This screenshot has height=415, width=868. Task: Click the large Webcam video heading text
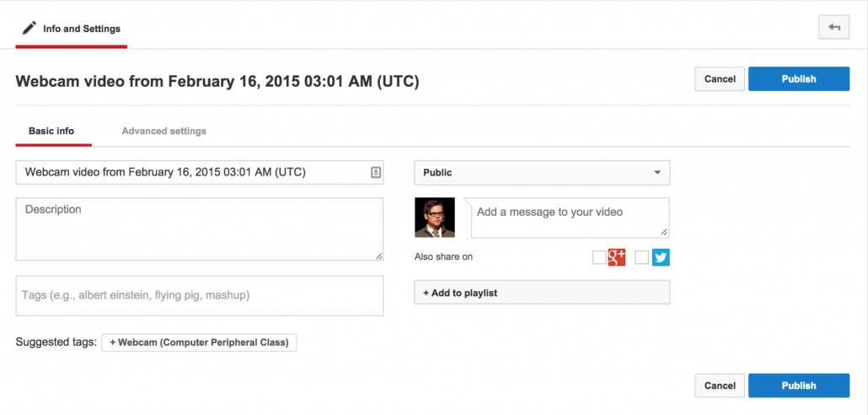click(217, 82)
